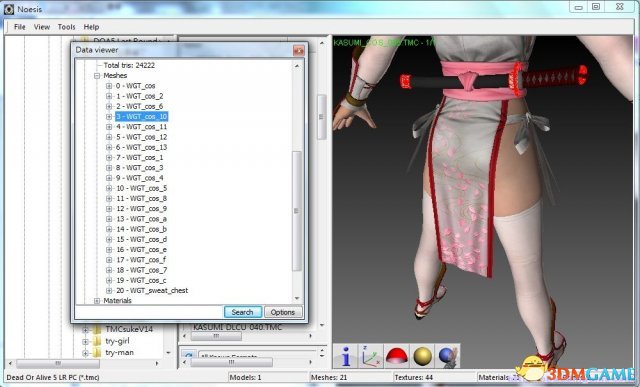Expand the Materials tree node
This screenshot has width=640, height=387.
(x=97, y=301)
